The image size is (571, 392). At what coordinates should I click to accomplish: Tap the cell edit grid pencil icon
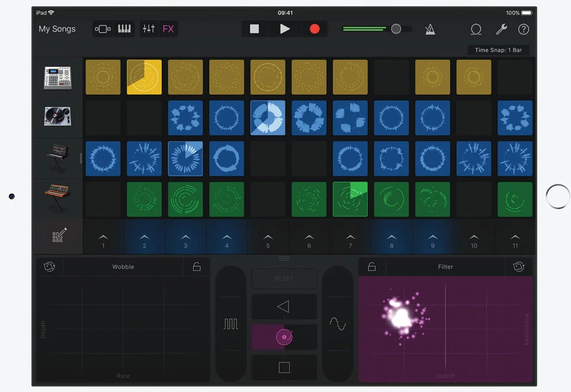[59, 235]
